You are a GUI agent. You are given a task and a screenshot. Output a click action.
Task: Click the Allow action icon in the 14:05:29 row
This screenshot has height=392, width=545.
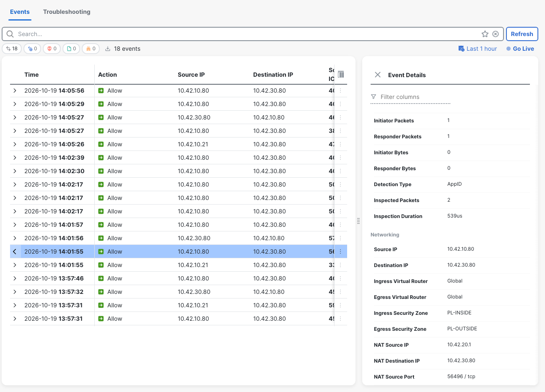pyautogui.click(x=101, y=104)
